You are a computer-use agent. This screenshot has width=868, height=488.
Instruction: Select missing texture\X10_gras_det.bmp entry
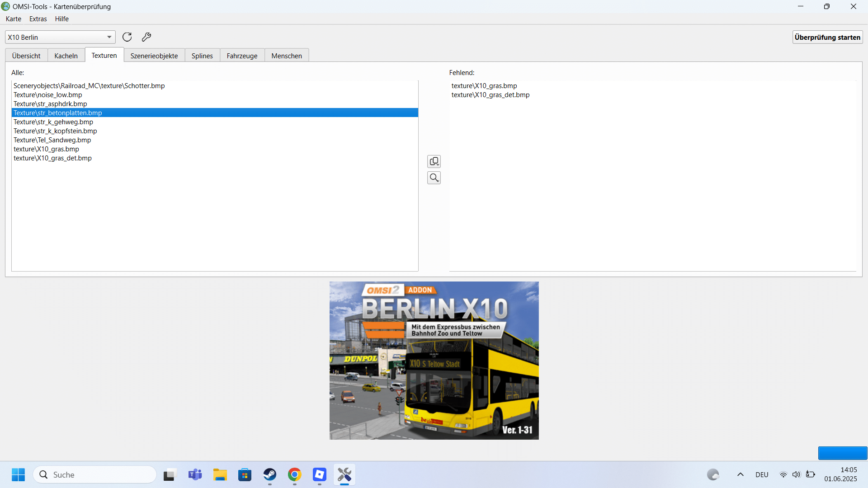pos(491,95)
